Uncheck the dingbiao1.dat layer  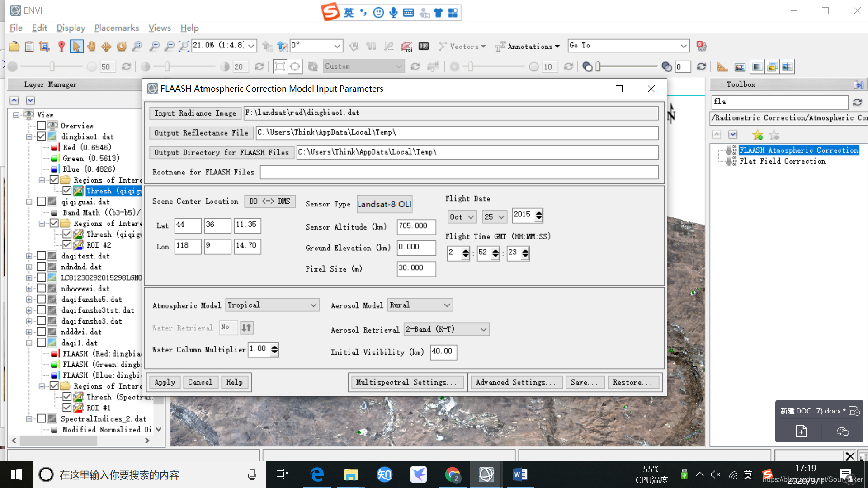(41, 136)
